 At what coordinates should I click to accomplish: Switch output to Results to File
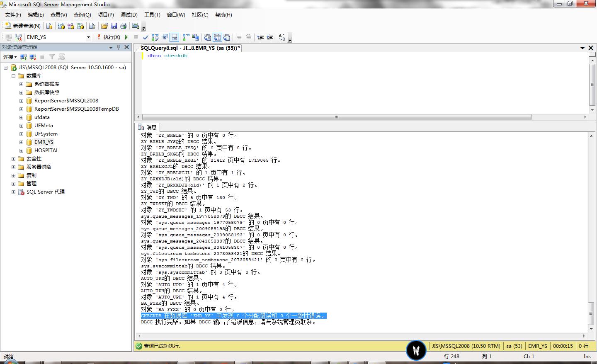click(x=227, y=37)
